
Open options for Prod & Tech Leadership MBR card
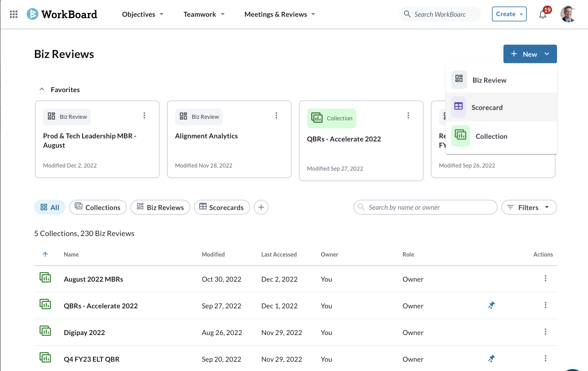click(144, 116)
